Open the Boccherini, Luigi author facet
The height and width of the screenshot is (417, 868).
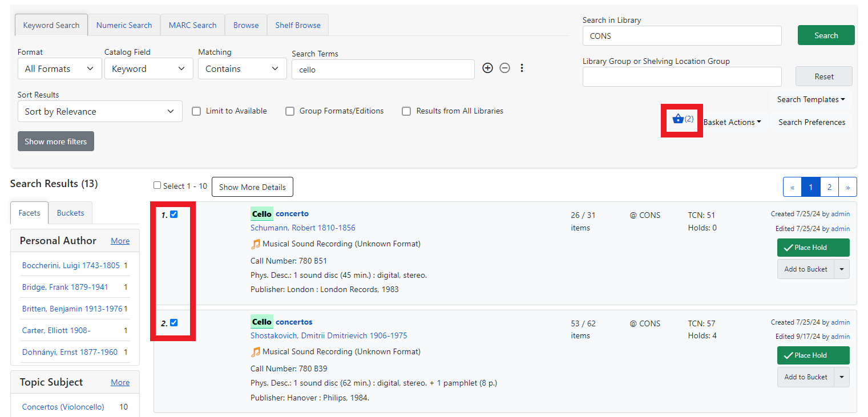tap(71, 265)
